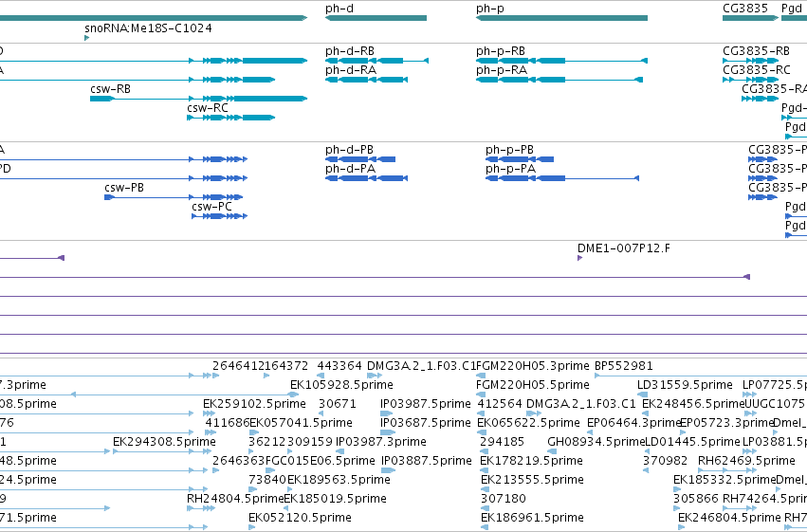Click EST 305866
This screenshot has width=807, height=532.
point(676,508)
